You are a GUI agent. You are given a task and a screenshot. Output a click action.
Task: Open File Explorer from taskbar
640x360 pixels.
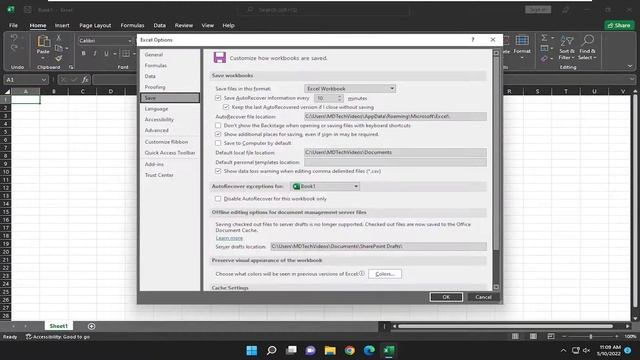330,350
